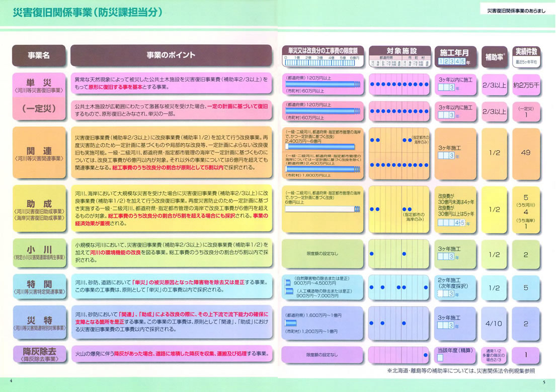The width and height of the screenshot is (556, 392).
Task: Select the 関連 project name cell
Action: pyautogui.click(x=39, y=153)
